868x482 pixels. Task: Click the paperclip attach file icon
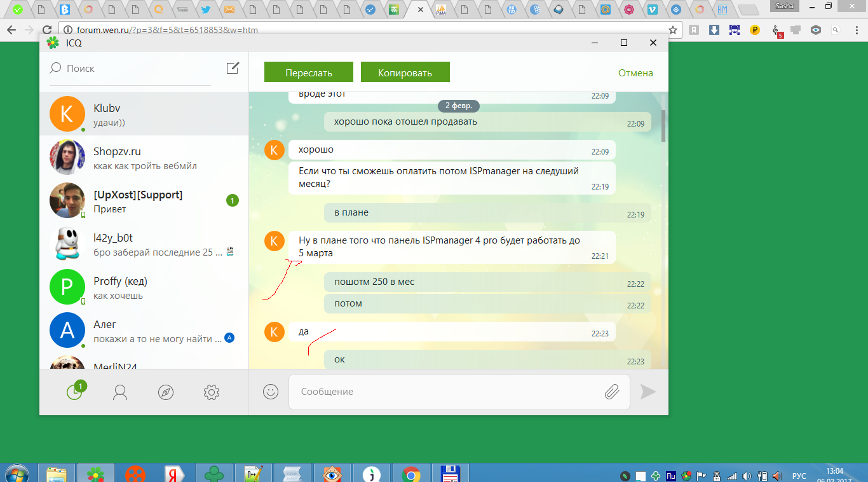click(x=611, y=392)
